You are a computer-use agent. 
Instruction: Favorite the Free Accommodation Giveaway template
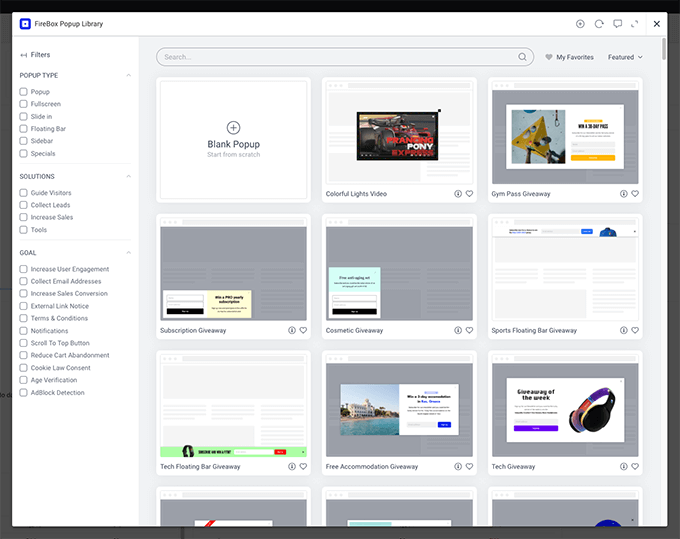[x=469, y=467]
